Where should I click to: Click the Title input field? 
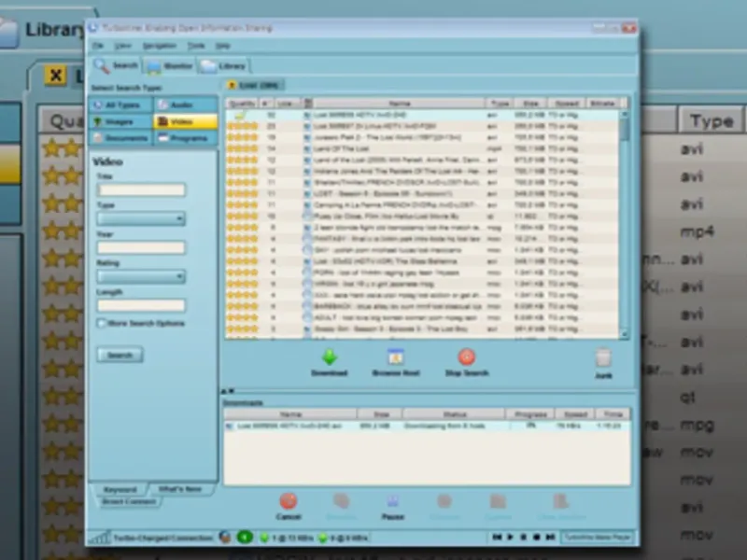(x=141, y=189)
